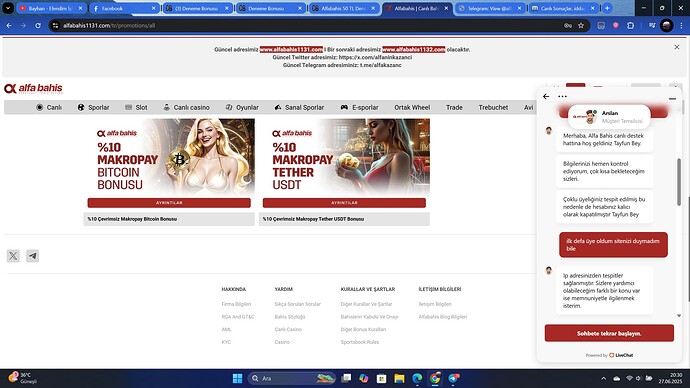Minimize the live chat widget
Viewport: 690px width, 388px height.
tap(672, 99)
